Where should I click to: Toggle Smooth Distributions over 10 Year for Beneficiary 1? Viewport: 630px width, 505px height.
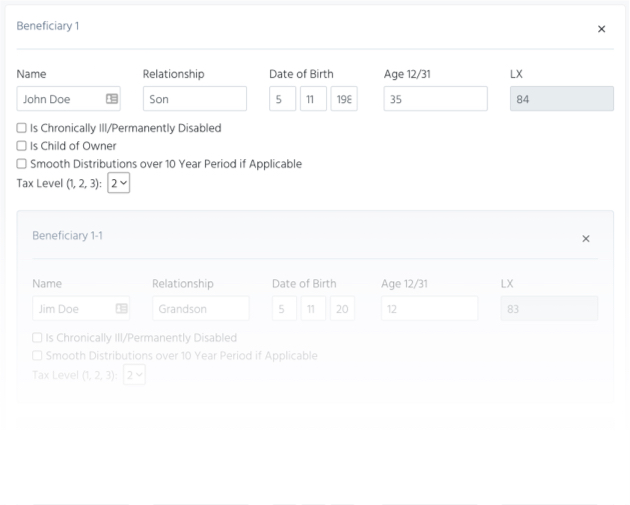pos(22,164)
